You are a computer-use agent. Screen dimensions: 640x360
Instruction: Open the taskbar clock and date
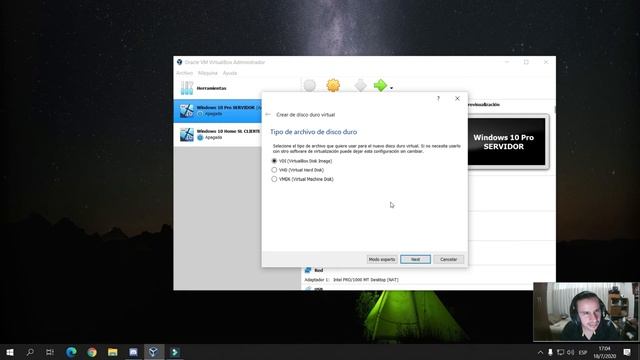point(604,352)
